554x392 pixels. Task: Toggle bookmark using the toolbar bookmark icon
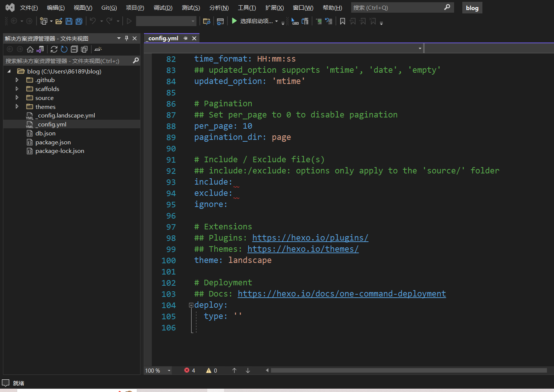pos(342,21)
